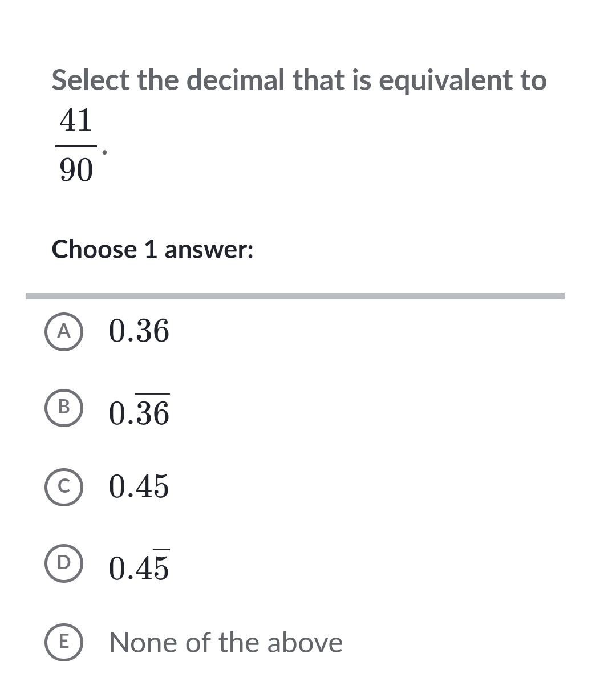
Task: Select radio button C for 0.45
Action: 64,486
